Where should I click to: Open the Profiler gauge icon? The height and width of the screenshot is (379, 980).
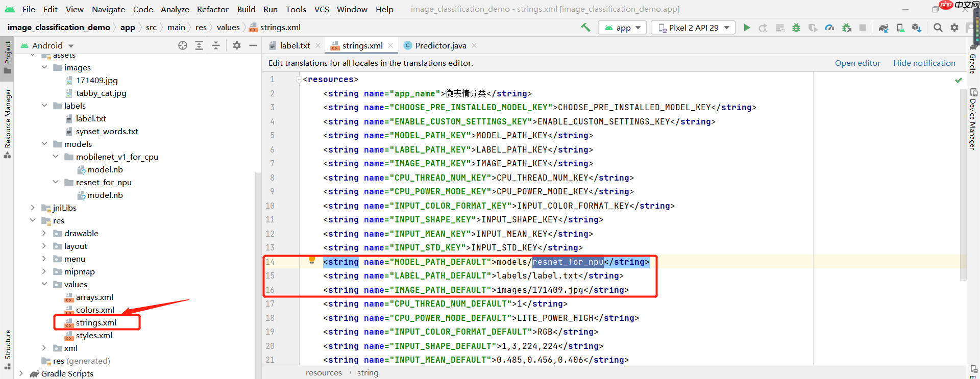[829, 28]
